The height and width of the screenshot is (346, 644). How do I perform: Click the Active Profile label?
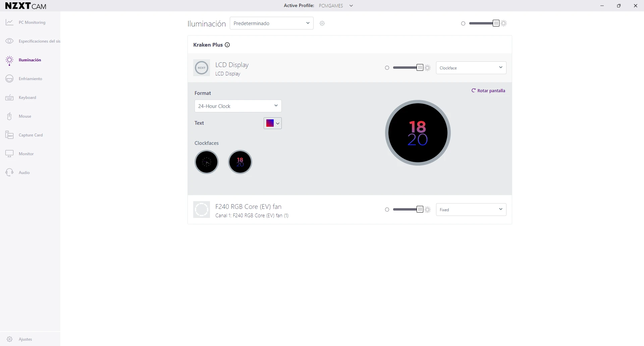click(x=299, y=5)
